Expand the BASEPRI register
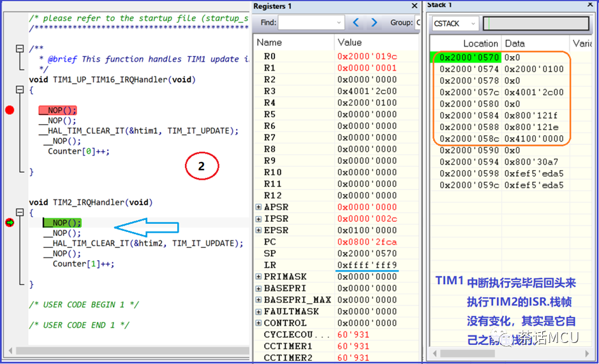The height and width of the screenshot is (364, 599). tap(258, 288)
